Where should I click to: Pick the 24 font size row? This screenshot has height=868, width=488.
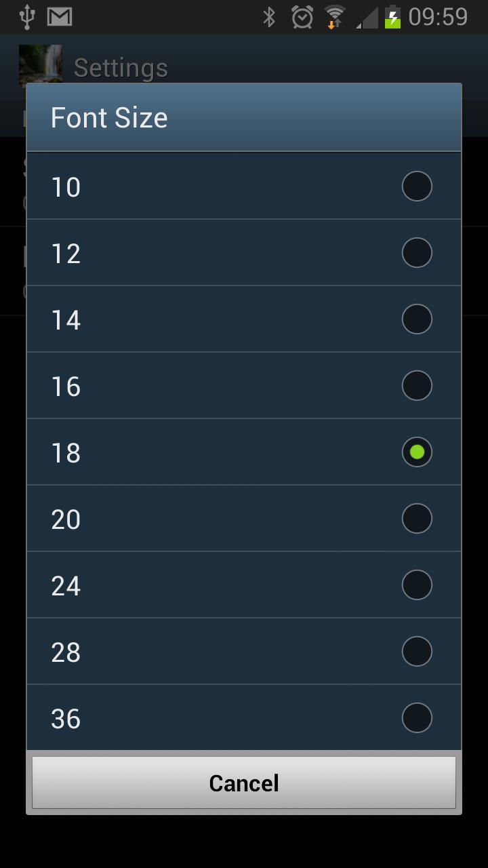click(244, 585)
